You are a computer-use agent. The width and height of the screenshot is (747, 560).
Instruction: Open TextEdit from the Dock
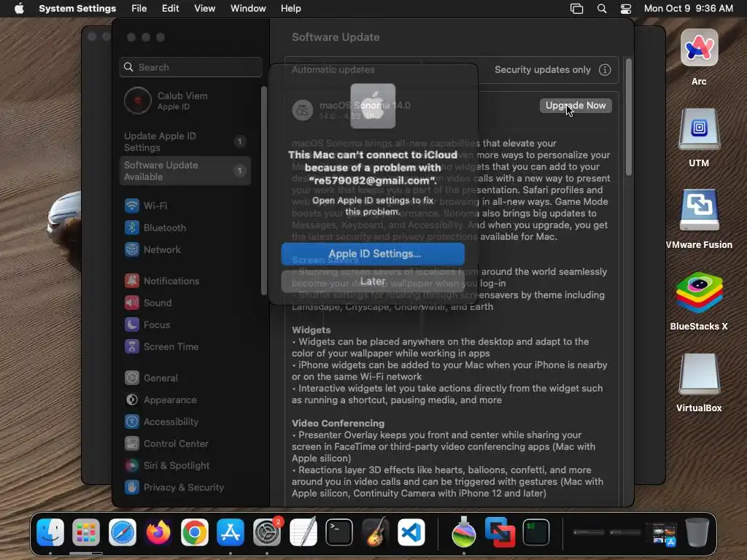point(303,532)
